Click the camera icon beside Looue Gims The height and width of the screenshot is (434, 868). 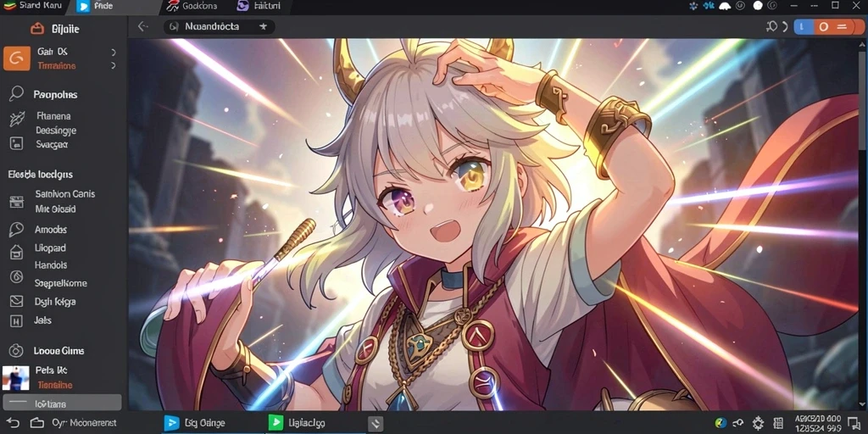coord(16,350)
